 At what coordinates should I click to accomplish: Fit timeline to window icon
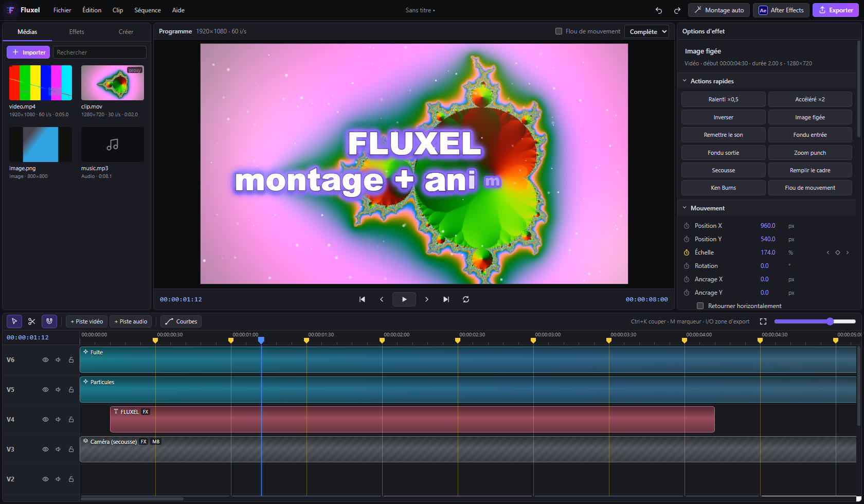point(763,321)
